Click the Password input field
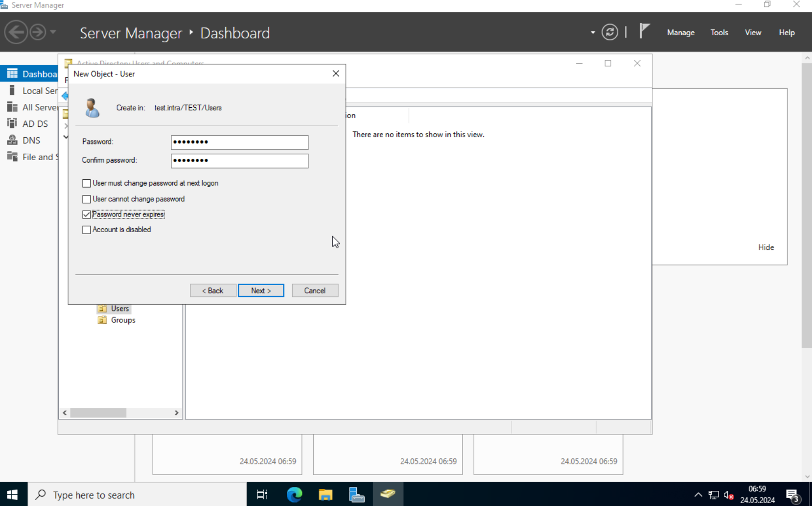Image resolution: width=812 pixels, height=506 pixels. [239, 142]
